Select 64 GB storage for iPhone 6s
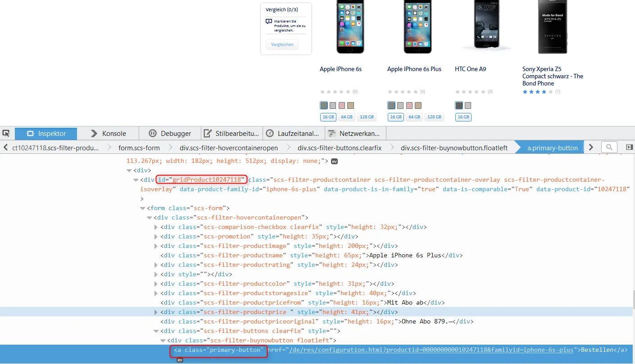Image resolution: width=635 pixels, height=364 pixels. [347, 117]
